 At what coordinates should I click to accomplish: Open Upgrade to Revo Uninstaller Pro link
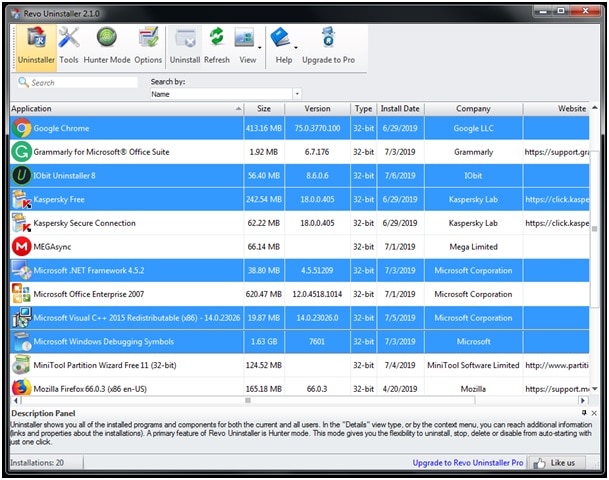(468, 463)
